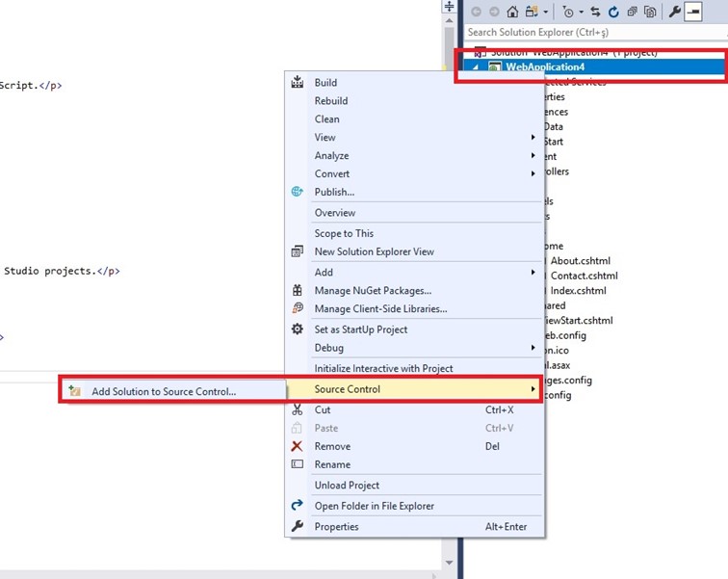Click the Build icon in the context menu

298,82
